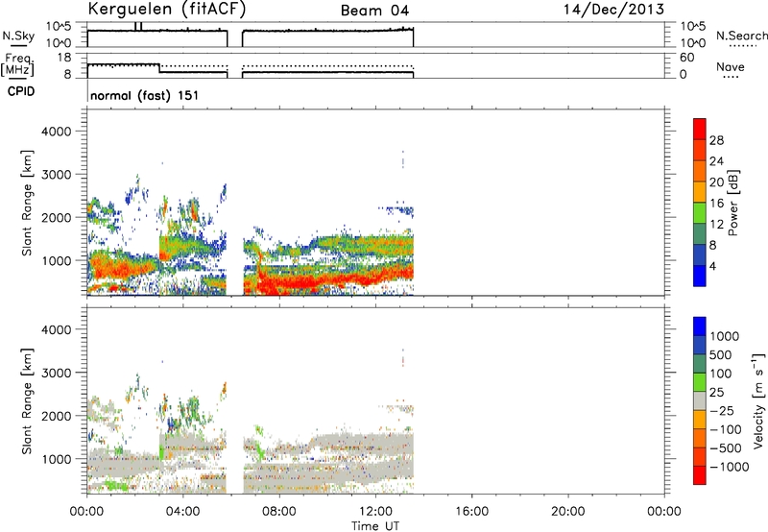Click the 'N.Sky' axis label
Viewport: 768px width, 532px height.
point(18,36)
